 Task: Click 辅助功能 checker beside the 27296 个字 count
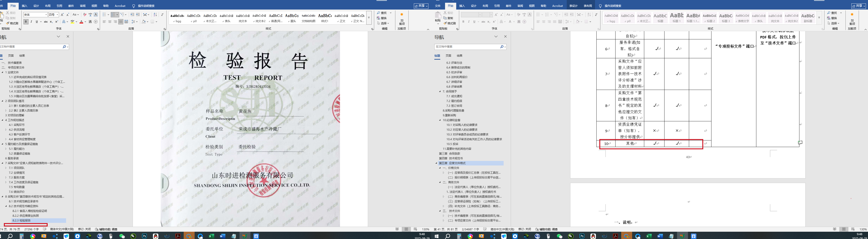click(106, 229)
